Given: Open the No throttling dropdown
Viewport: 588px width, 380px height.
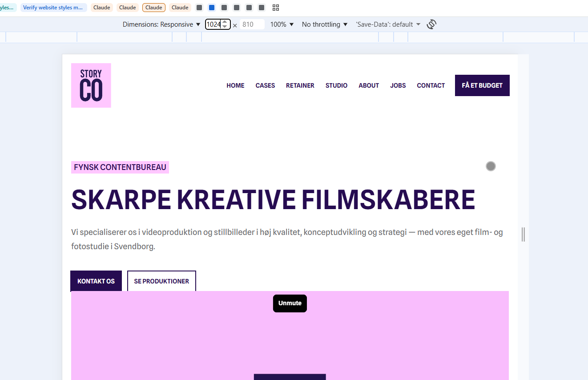Looking at the screenshot, I should point(325,24).
